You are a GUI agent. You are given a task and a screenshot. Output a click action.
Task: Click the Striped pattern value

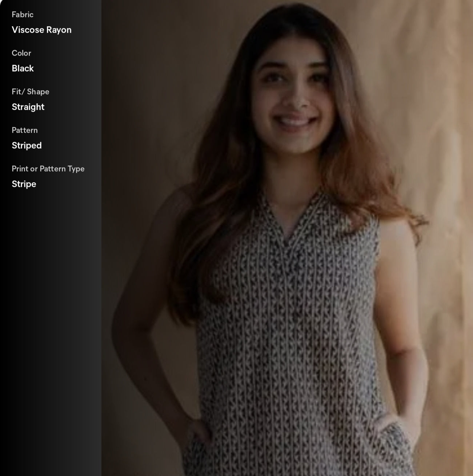click(x=27, y=145)
